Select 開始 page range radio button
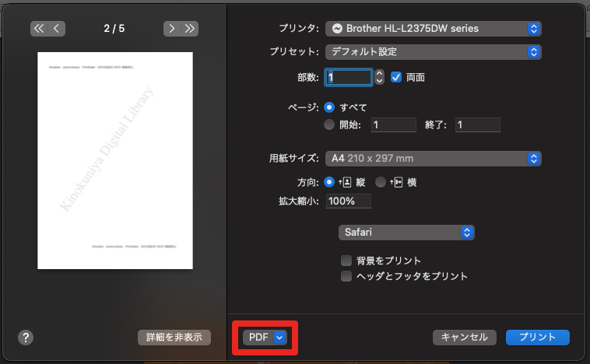The image size is (590, 364). point(330,124)
